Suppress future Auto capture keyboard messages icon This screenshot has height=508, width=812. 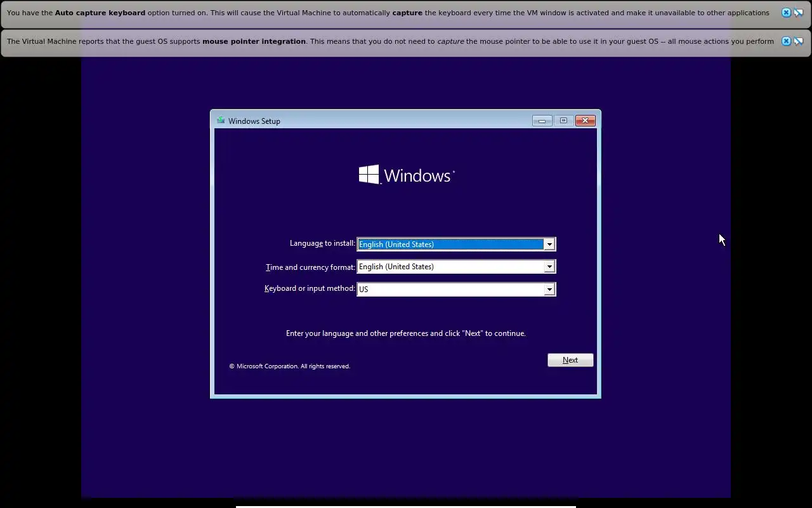tap(799, 13)
